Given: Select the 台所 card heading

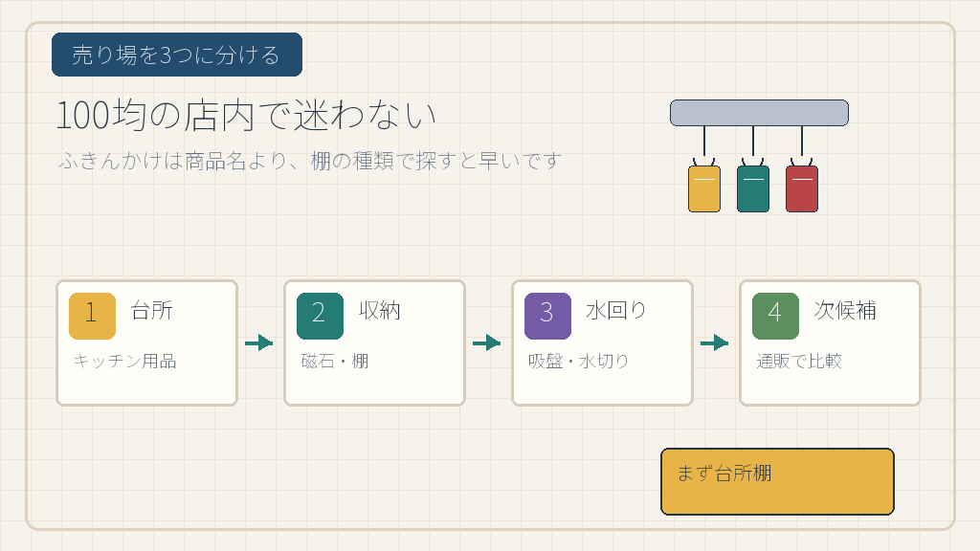Looking at the screenshot, I should tap(151, 311).
